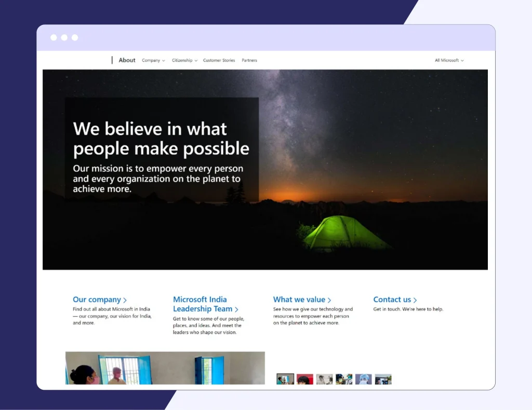This screenshot has height=410, width=532.
Task: Expand the All Microsoft menu
Action: [x=449, y=60]
